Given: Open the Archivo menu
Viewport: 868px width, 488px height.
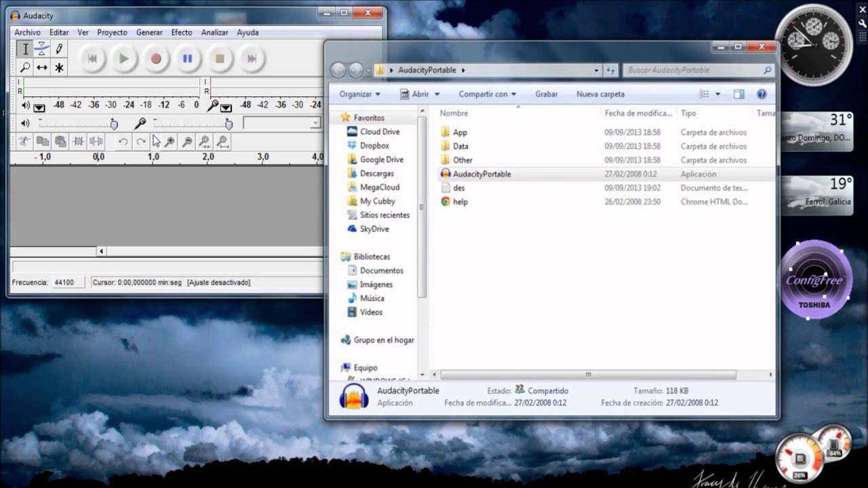Looking at the screenshot, I should (28, 32).
